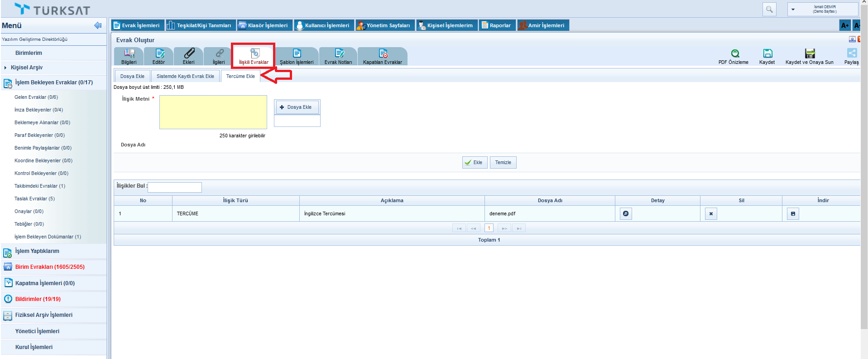Click the PDF Önizleme icon
The width and height of the screenshot is (868, 359).
(x=735, y=53)
